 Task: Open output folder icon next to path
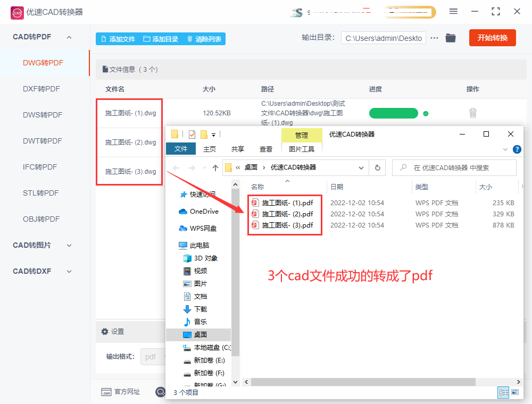tap(450, 38)
